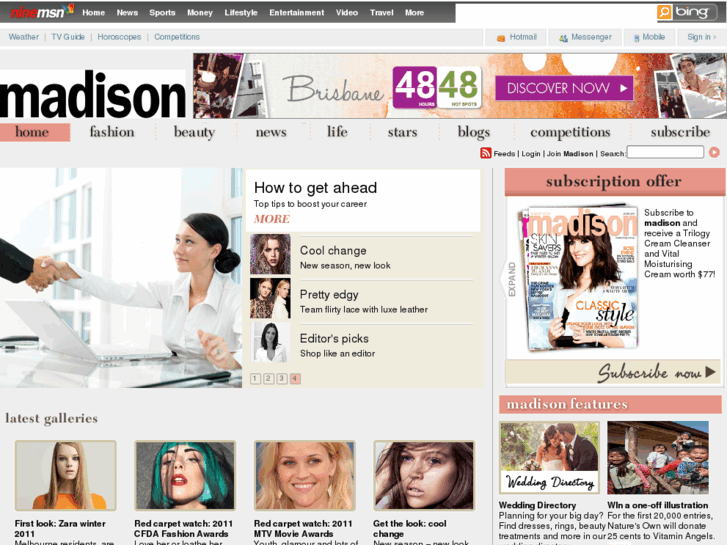
Task: Click the DISCOVER NOW banner button
Action: point(564,88)
